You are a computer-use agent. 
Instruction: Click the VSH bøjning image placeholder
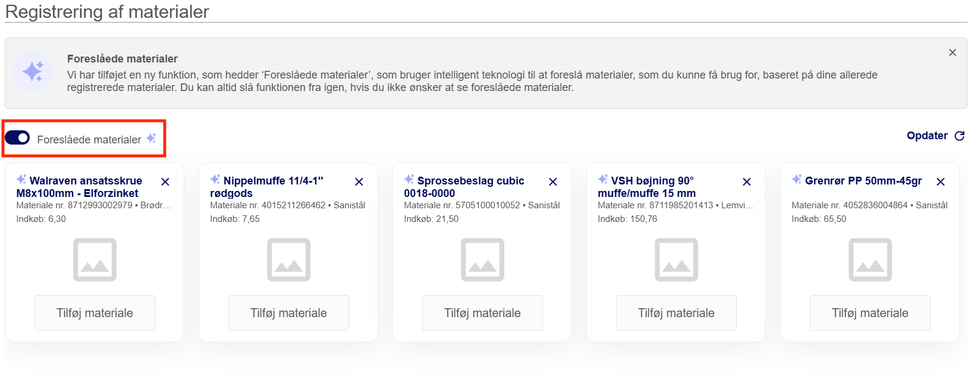coord(676,260)
